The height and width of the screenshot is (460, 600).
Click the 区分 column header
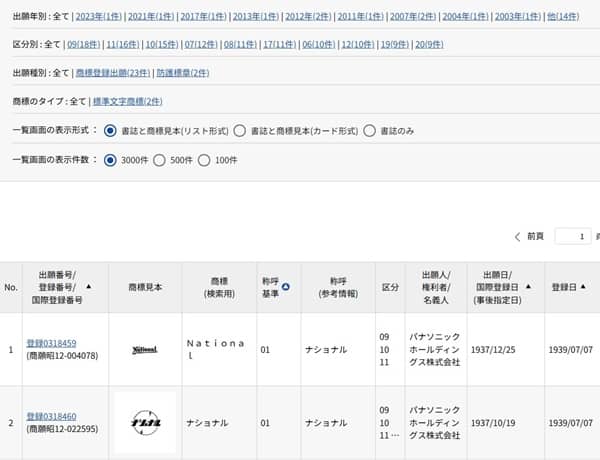click(390, 287)
